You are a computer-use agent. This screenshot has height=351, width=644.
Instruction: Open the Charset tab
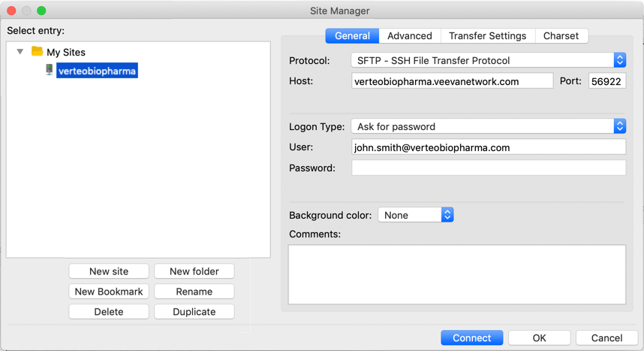click(x=561, y=35)
